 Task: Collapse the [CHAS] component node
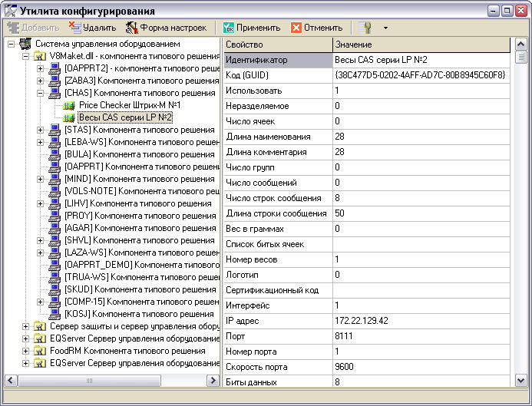click(x=41, y=93)
